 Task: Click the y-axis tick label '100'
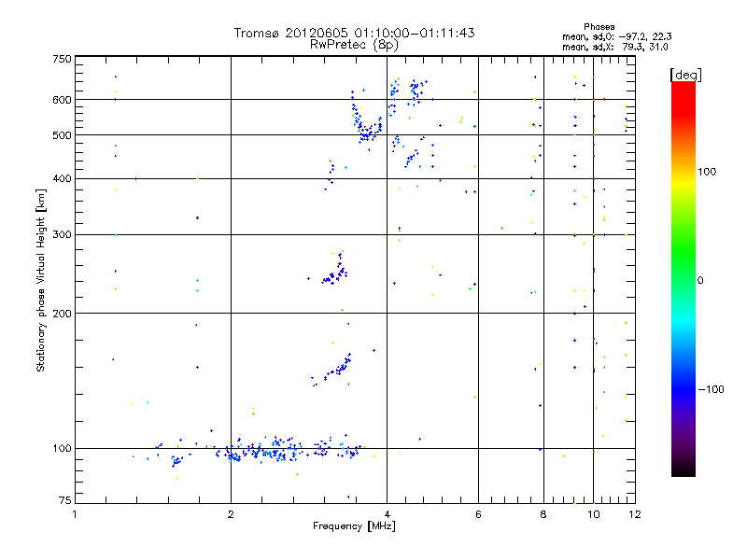click(x=62, y=449)
